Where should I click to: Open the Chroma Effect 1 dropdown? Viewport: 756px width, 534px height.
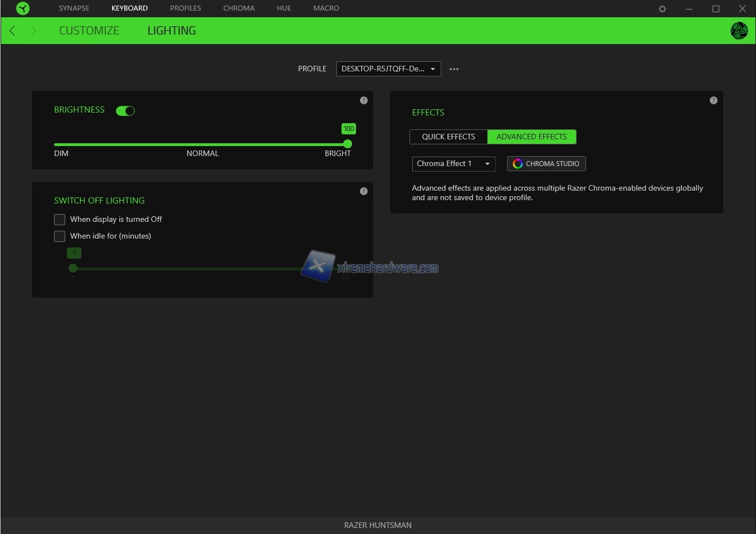(453, 164)
